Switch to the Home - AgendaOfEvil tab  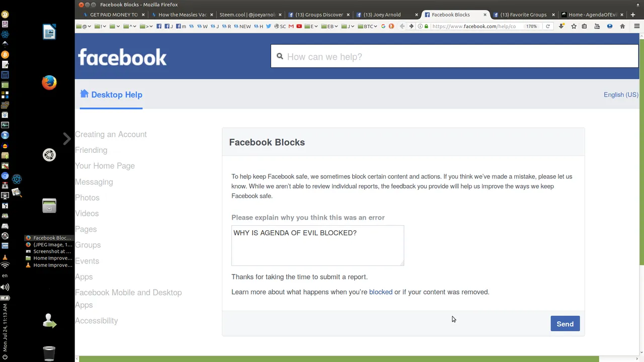click(x=592, y=15)
